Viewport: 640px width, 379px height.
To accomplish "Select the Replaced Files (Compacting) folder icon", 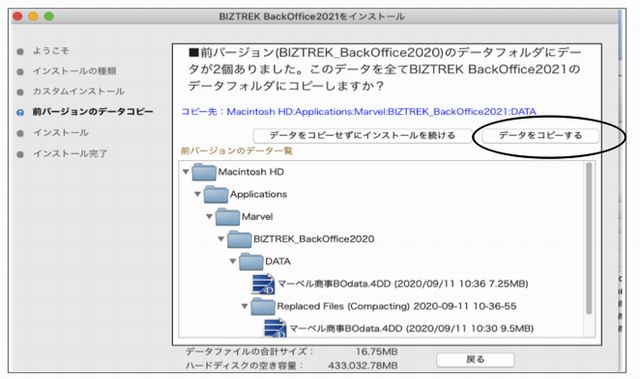I will click(x=263, y=306).
